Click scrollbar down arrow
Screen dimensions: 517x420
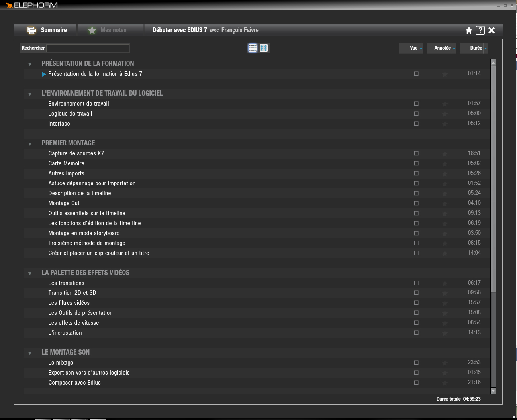(493, 391)
